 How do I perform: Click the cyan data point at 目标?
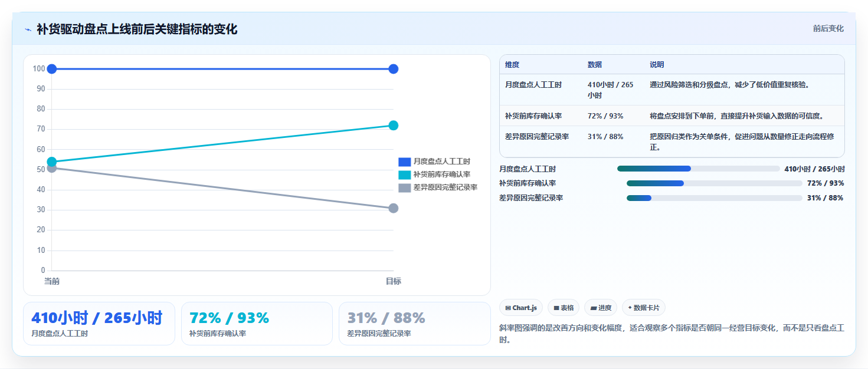tap(394, 126)
